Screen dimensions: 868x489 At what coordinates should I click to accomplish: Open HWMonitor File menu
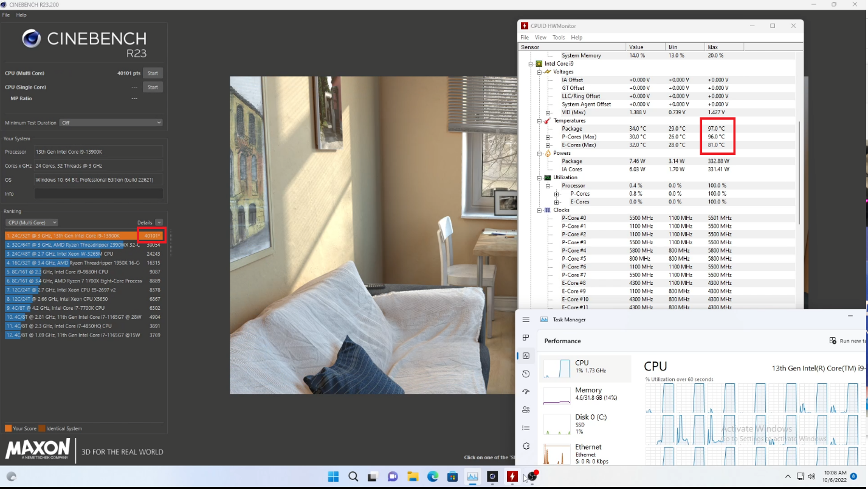pos(525,38)
